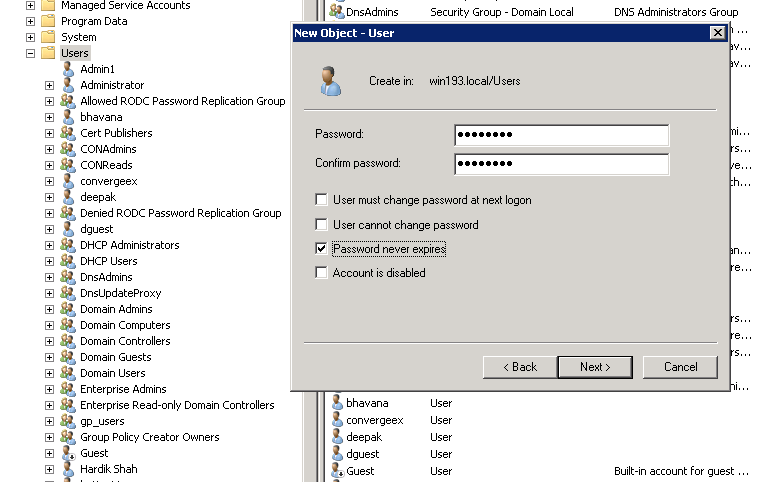
Task: Click the DnsAdmins group icon in right list
Action: [338, 12]
